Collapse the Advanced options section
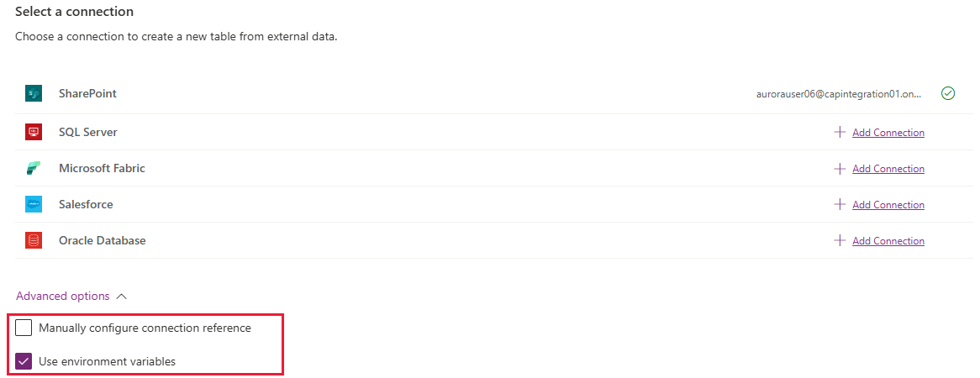This screenshot has width=980, height=378. tap(63, 297)
